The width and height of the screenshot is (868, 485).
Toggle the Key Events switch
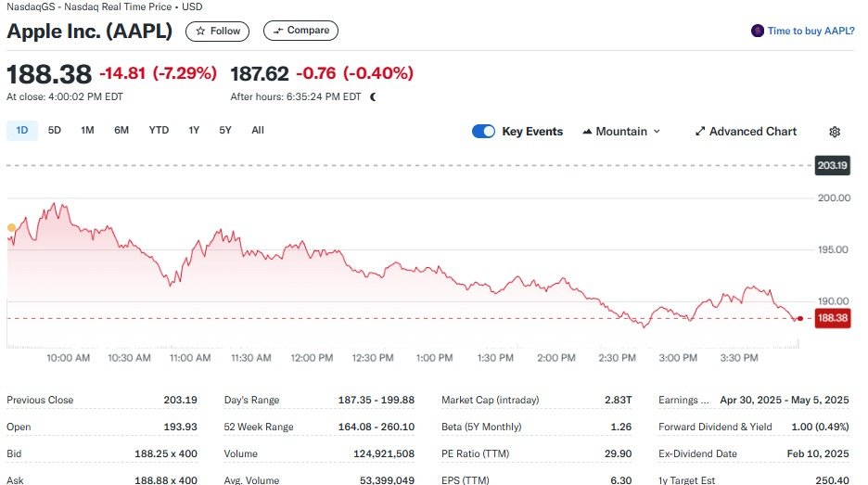click(x=483, y=132)
